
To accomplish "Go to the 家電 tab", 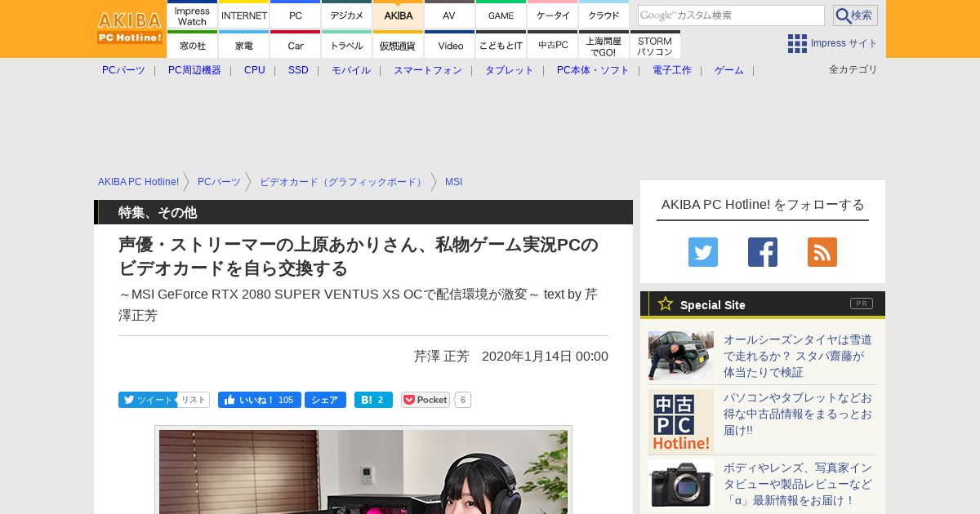I will [x=244, y=44].
